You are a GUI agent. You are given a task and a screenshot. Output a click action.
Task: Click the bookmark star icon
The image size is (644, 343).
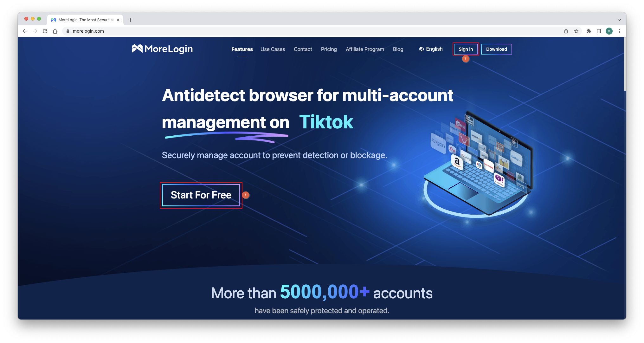(576, 31)
